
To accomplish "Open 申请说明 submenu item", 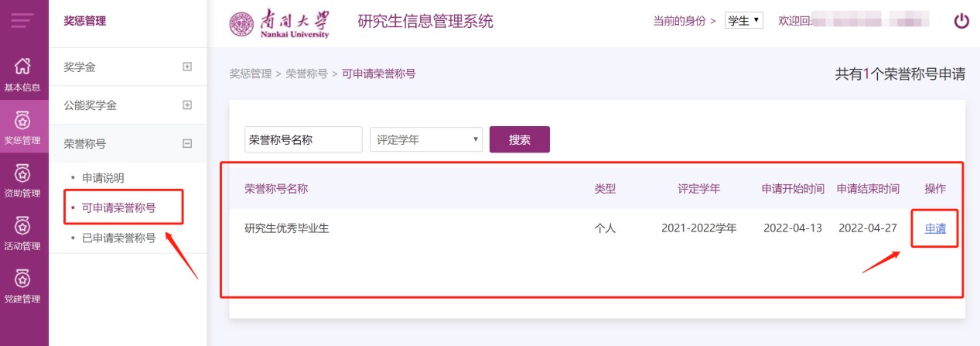I will (103, 178).
